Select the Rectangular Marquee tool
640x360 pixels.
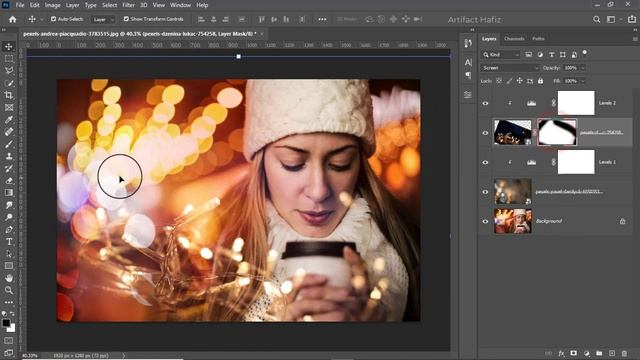point(9,59)
